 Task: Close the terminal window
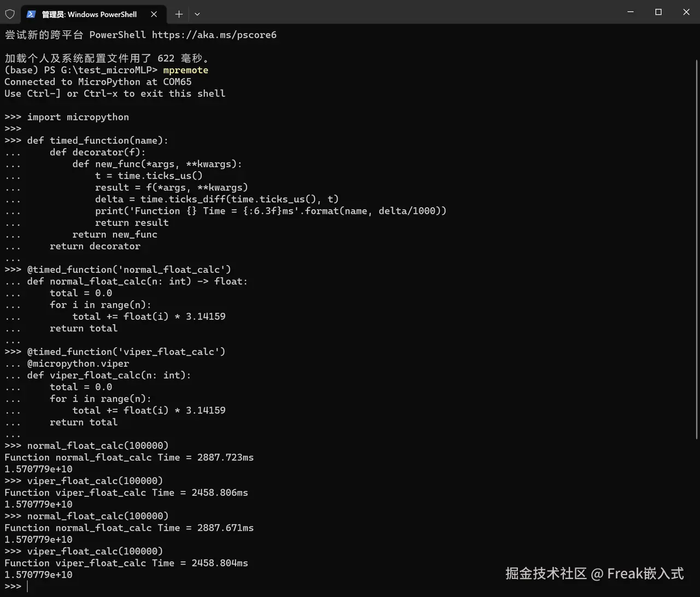(686, 12)
